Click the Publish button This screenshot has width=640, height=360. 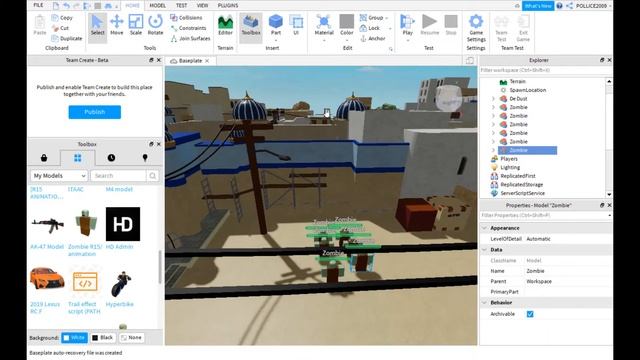[95, 112]
